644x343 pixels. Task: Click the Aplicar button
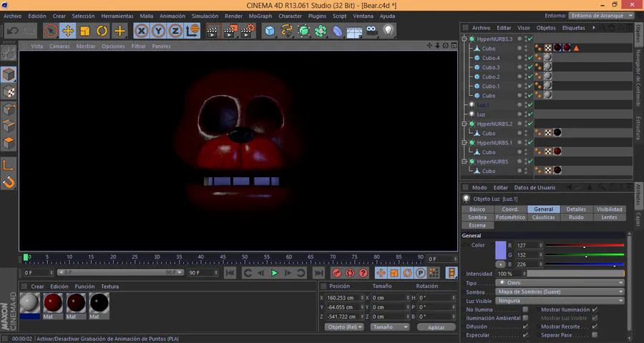click(x=436, y=327)
